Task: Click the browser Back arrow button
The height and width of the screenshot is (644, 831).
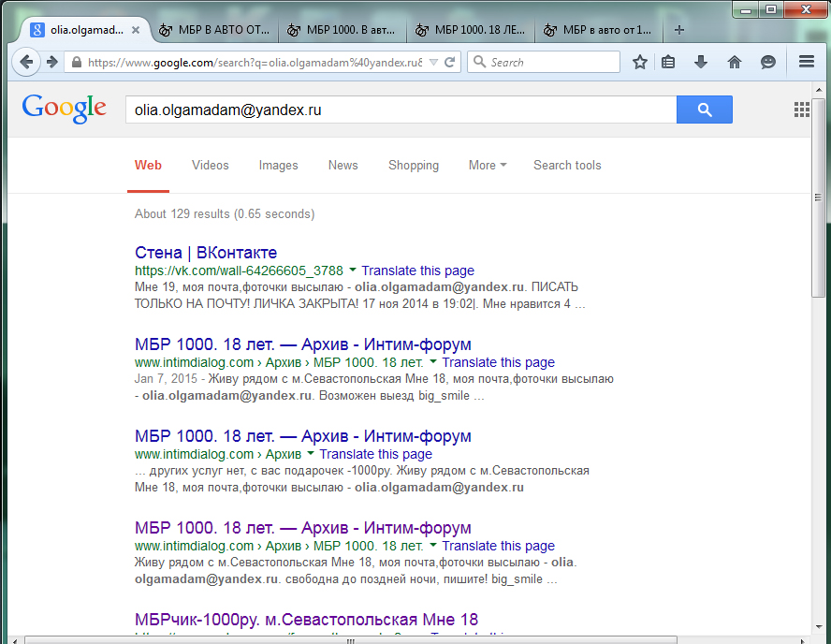Action: (26, 62)
